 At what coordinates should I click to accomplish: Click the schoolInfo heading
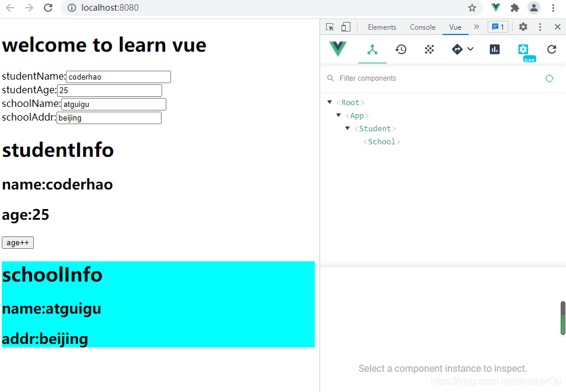click(x=52, y=274)
